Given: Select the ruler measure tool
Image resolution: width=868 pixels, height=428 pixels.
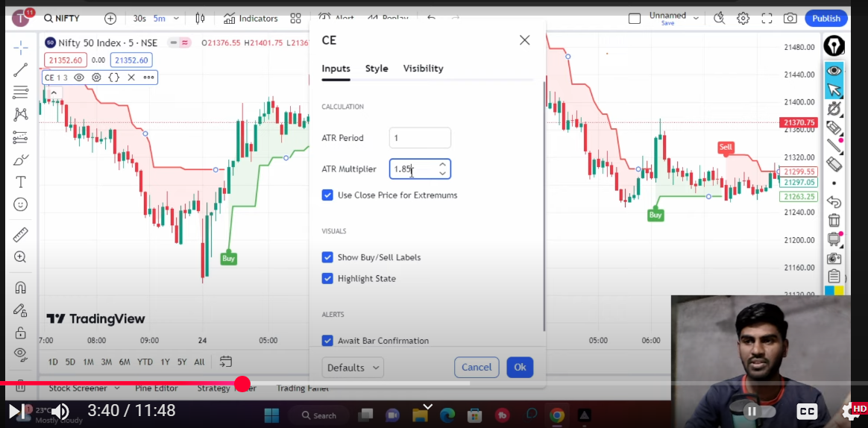Looking at the screenshot, I should (x=20, y=235).
